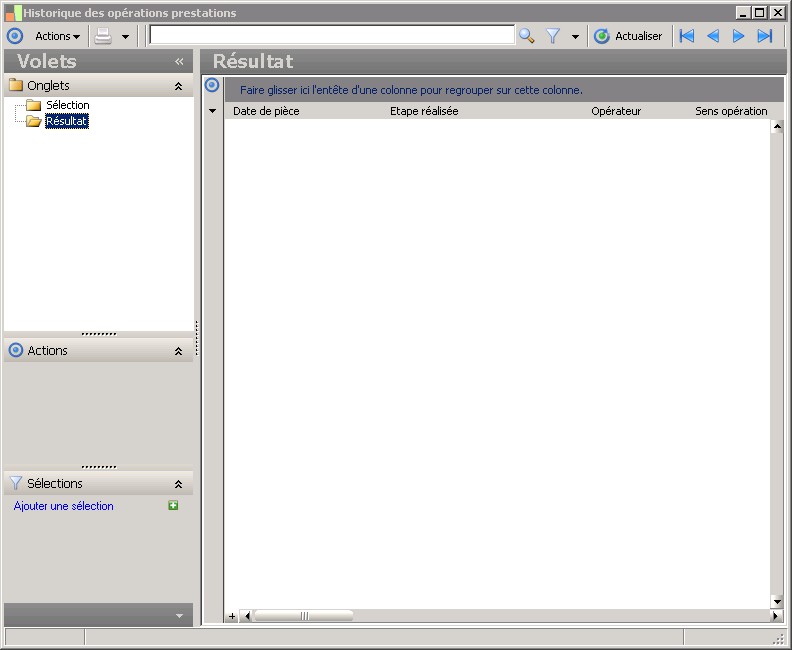Go to next record arrow

738,36
